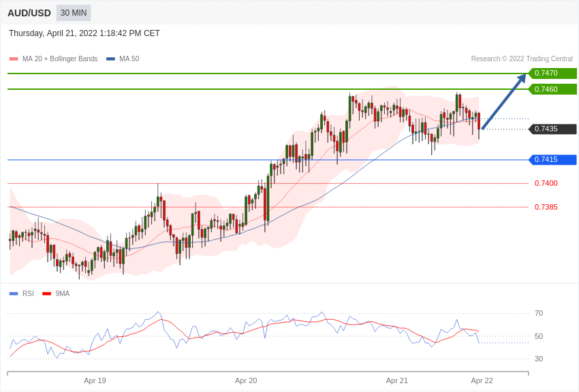Click the 0.7385 support level label

(x=546, y=208)
